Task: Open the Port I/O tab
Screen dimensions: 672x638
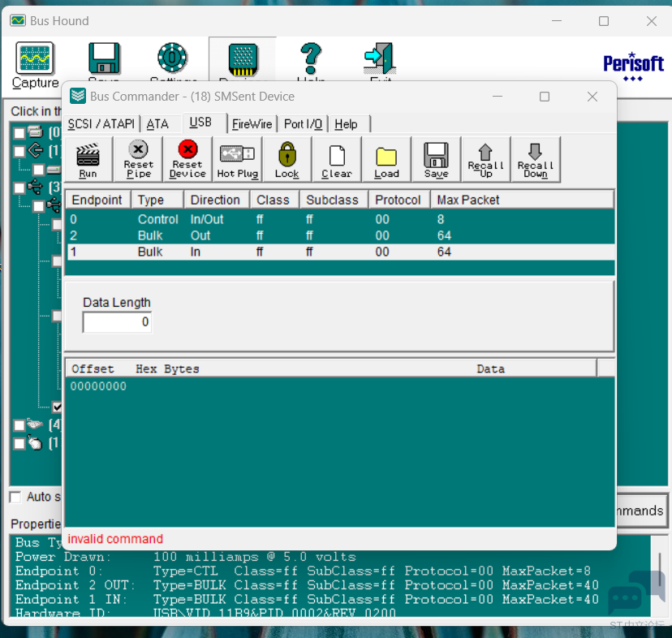Action: 303,124
